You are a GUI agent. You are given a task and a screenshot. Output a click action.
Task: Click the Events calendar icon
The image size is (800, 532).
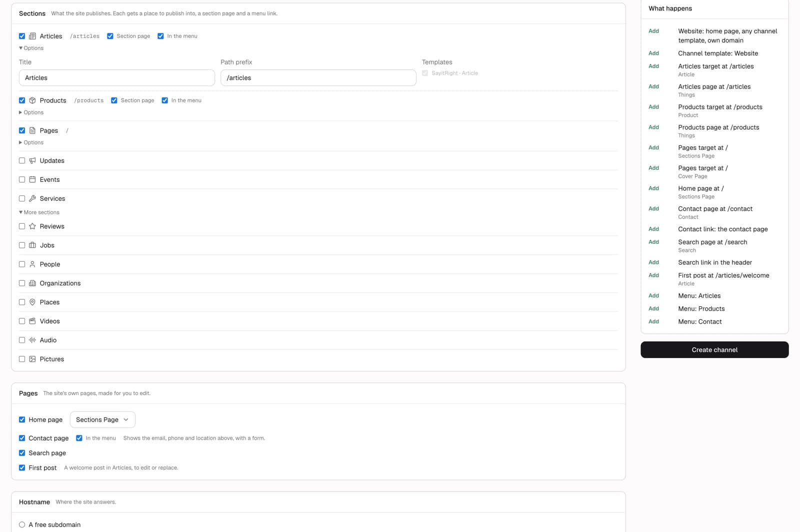tap(32, 179)
